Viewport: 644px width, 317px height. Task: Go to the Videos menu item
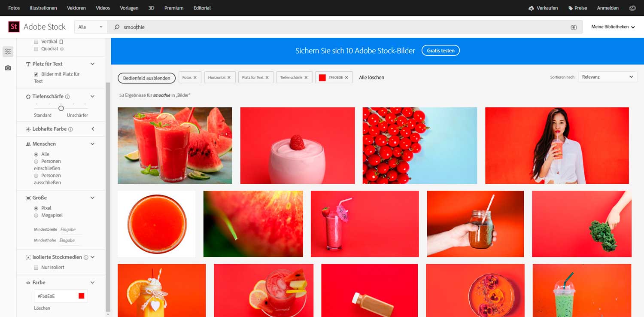103,8
